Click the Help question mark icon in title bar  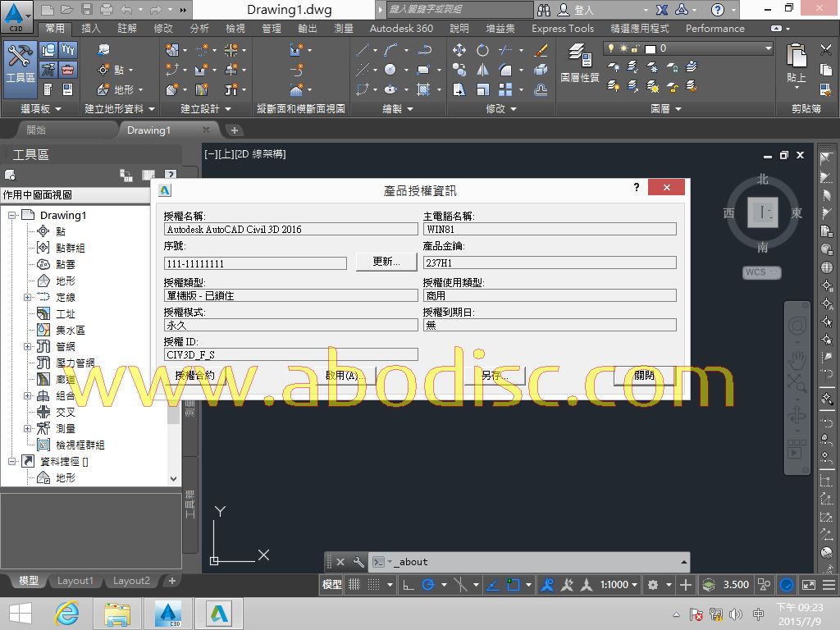717,9
